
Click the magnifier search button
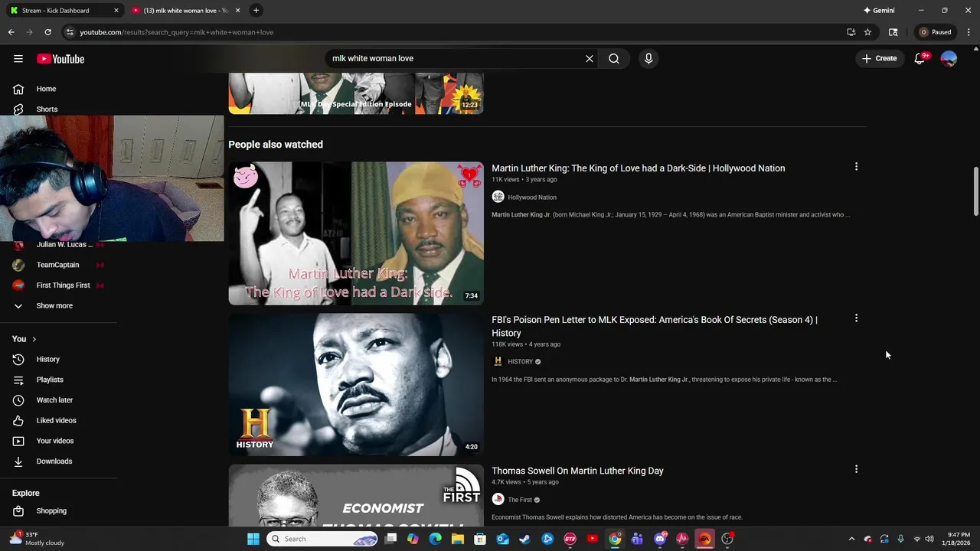pyautogui.click(x=614, y=58)
